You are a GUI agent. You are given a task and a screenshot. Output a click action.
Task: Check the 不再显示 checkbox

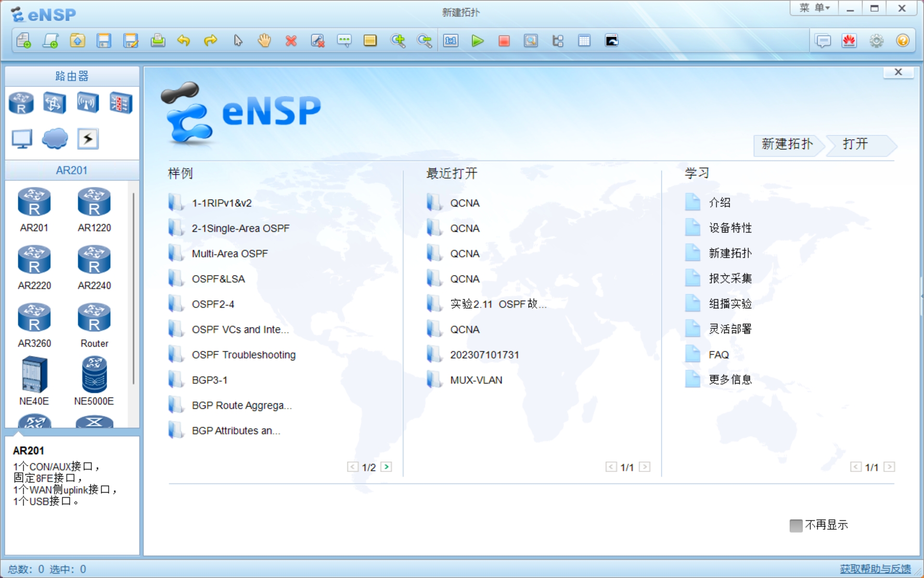coord(796,525)
